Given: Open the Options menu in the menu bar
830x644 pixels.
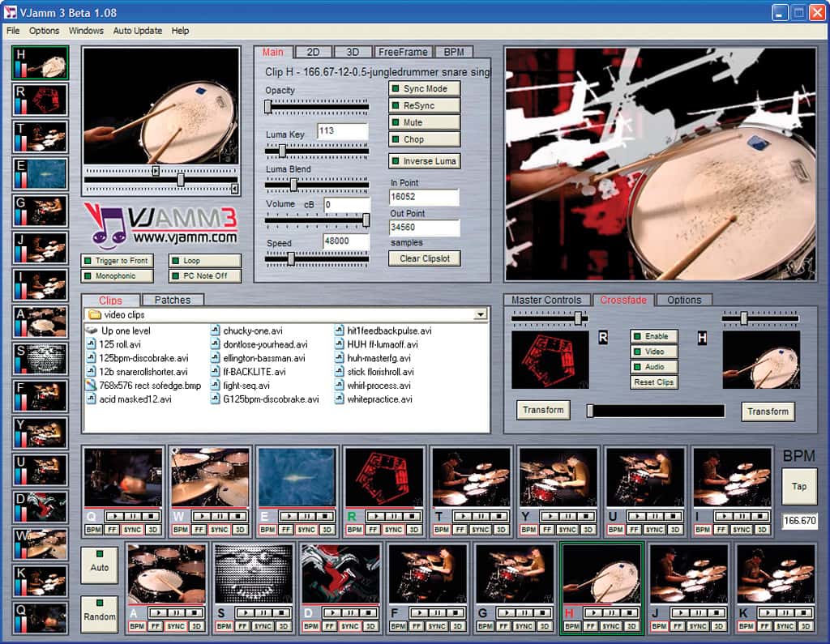Looking at the screenshot, I should [x=44, y=31].
